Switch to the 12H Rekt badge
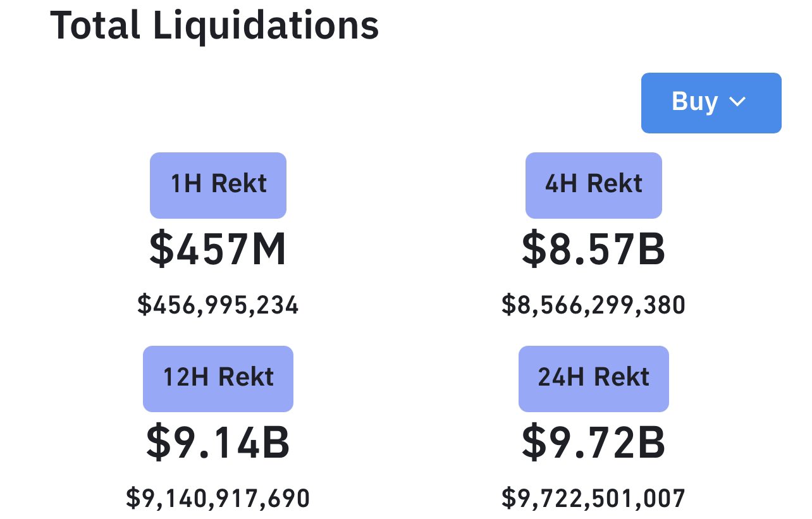This screenshot has width=812, height=519. (218, 378)
